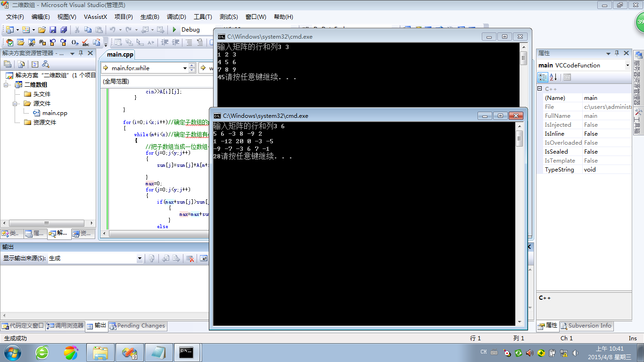Open the main VCCodeFunction object dropdown
644x362 pixels.
[x=627, y=65]
